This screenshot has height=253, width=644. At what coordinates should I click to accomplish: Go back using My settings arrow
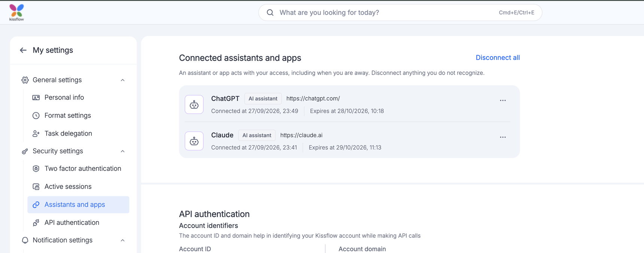(23, 50)
